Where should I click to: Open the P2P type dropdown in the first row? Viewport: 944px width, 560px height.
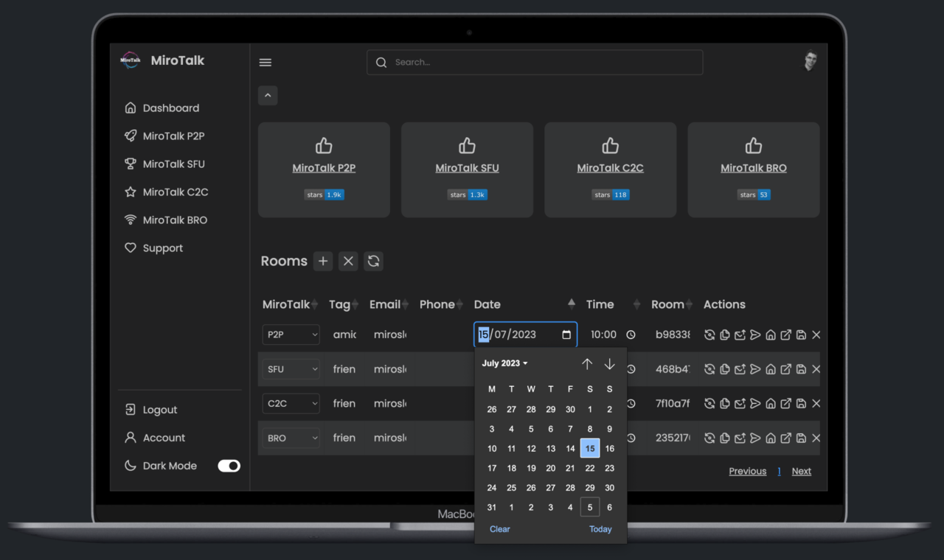coord(291,335)
